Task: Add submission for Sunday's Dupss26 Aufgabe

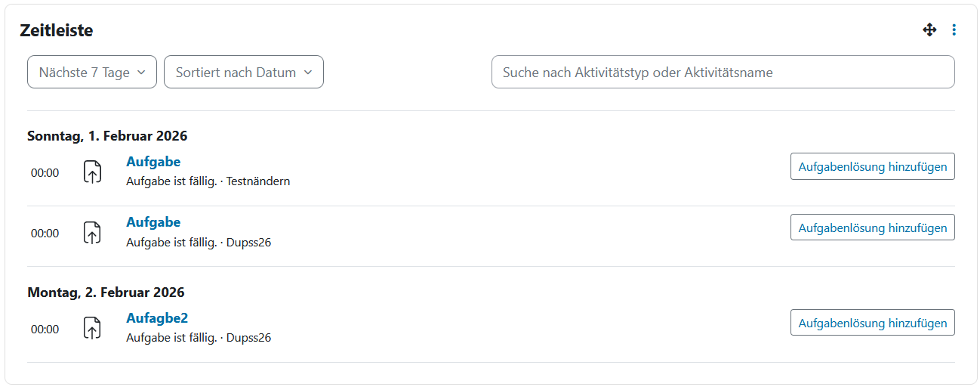Action: [872, 227]
